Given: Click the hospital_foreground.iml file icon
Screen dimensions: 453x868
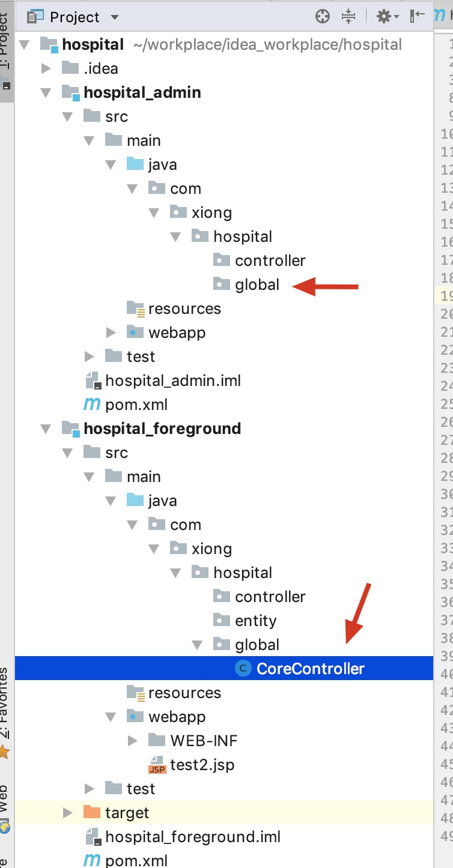Looking at the screenshot, I should (x=92, y=837).
